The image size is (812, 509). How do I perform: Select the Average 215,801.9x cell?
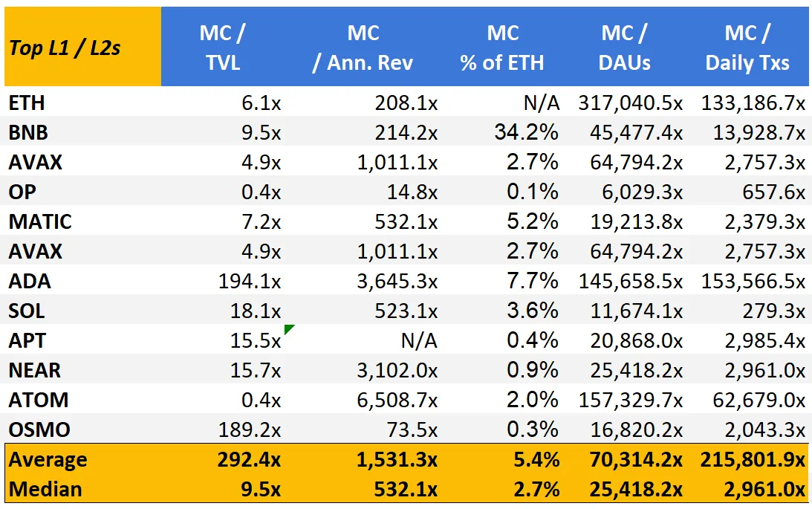[753, 460]
